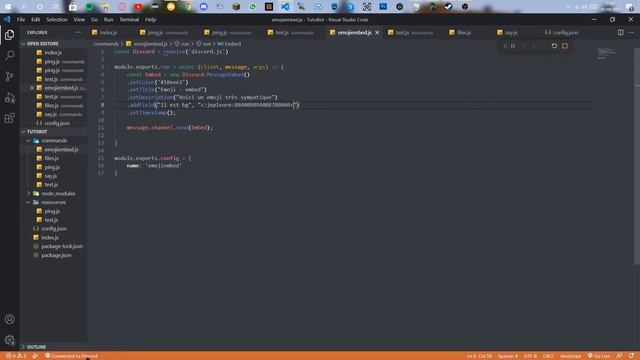Click the debug icon in status bar
Screen dimensions: 640x360
pos(36,356)
